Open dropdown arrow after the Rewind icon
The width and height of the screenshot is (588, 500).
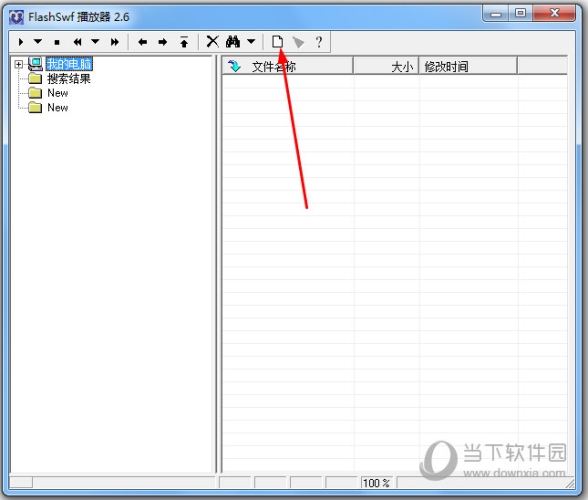coord(95,41)
